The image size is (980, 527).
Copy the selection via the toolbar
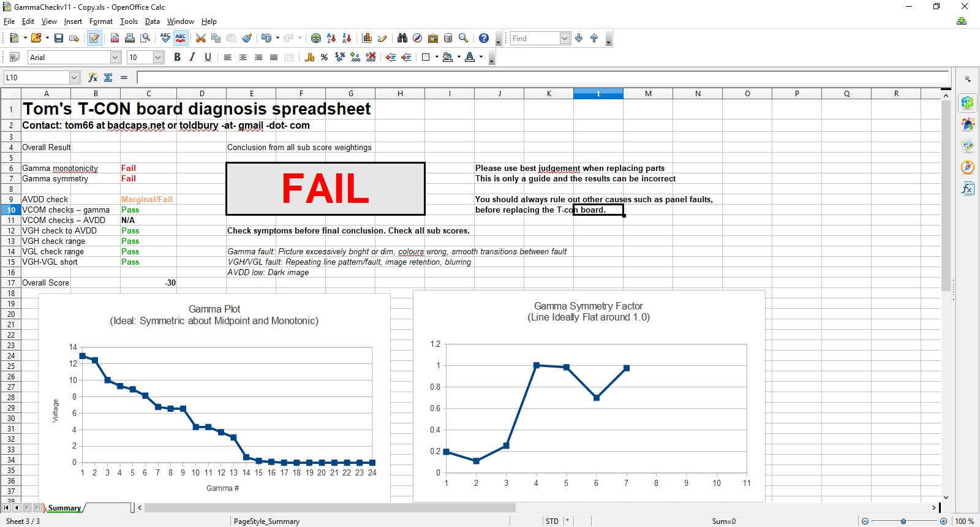coord(216,38)
